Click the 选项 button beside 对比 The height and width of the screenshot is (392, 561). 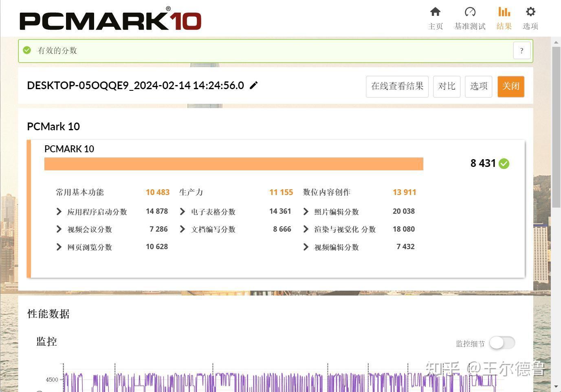pyautogui.click(x=479, y=86)
